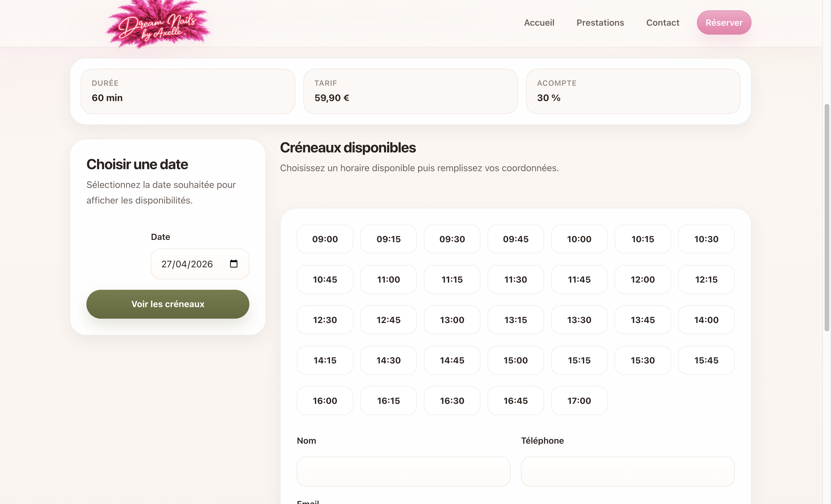
Task: Select the 11:00 slot
Action: click(x=389, y=279)
